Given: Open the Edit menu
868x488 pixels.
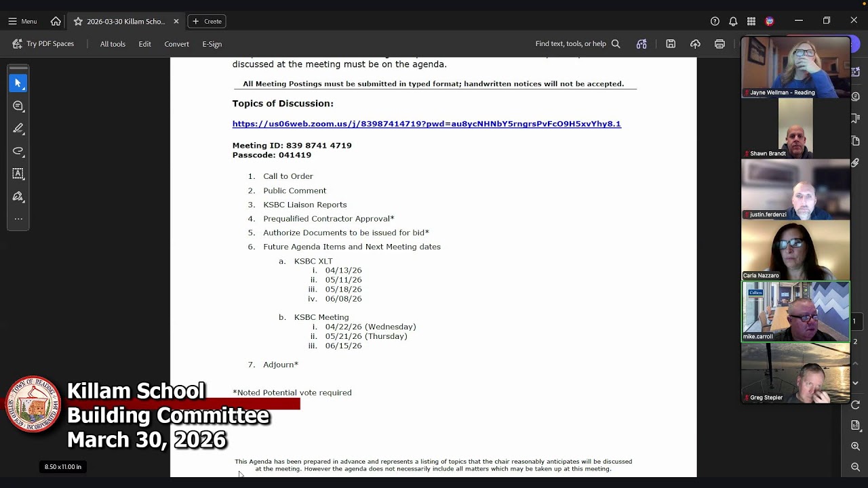Looking at the screenshot, I should (x=145, y=44).
